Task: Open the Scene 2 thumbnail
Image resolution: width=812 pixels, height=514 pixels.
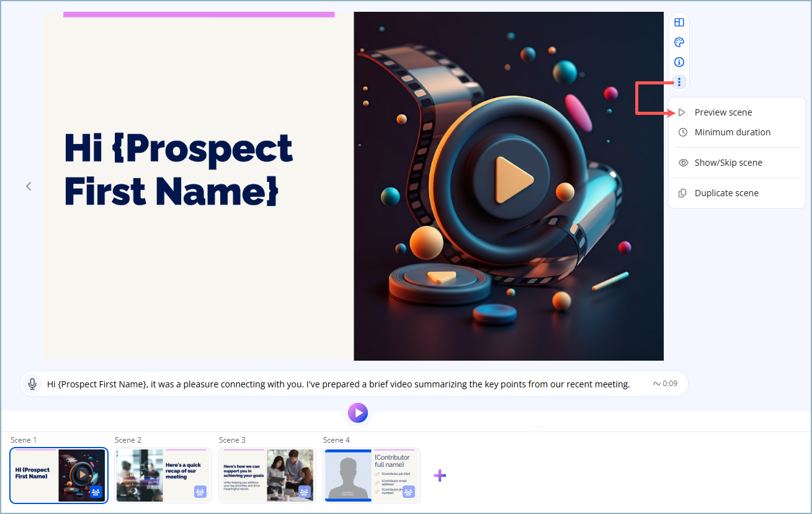Action: 163,475
